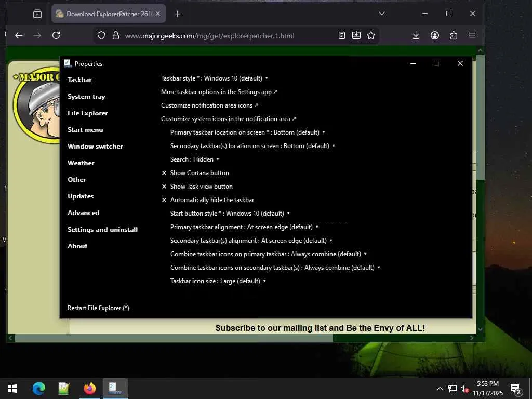Go to the Start menu section
The width and height of the screenshot is (532, 399).
tap(85, 130)
